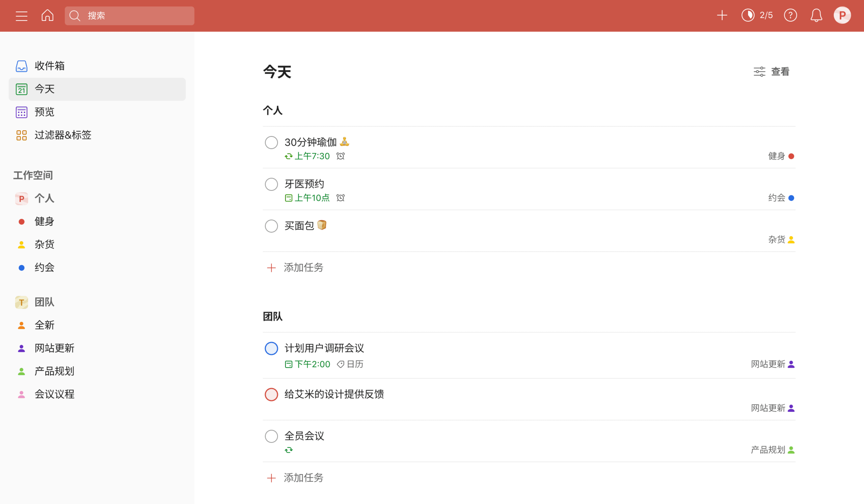Check off the 30分钟瑜伽 task
Screen dimensions: 864x504
point(271,142)
